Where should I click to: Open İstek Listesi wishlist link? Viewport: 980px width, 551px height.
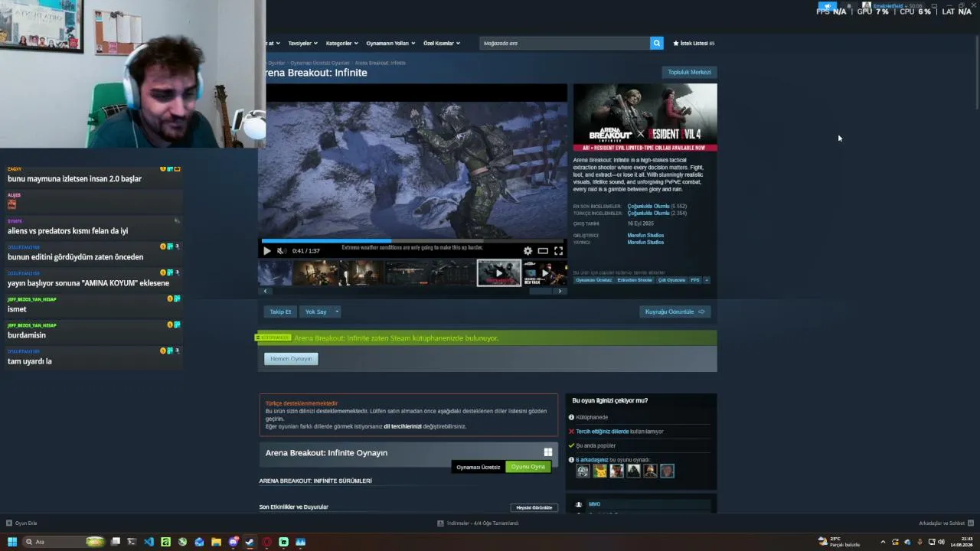click(x=694, y=43)
